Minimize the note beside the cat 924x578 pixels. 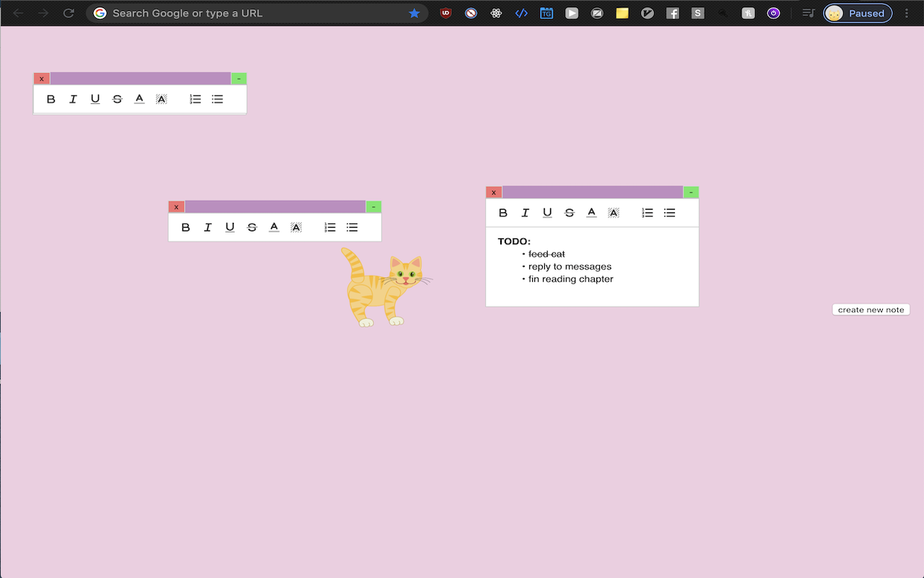tap(373, 207)
